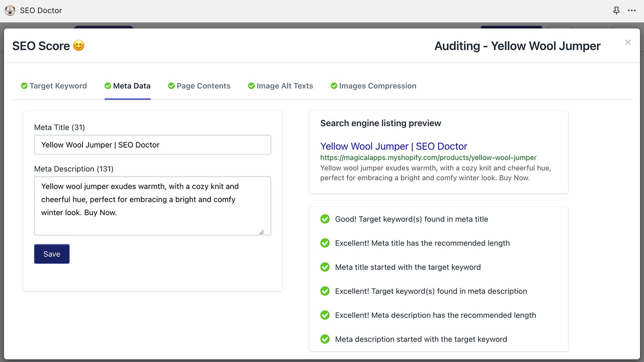Expand the Meta Description textarea via resize handle

[262, 232]
